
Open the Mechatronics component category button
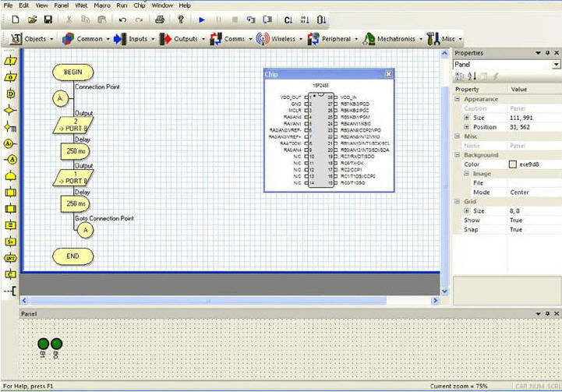click(394, 38)
